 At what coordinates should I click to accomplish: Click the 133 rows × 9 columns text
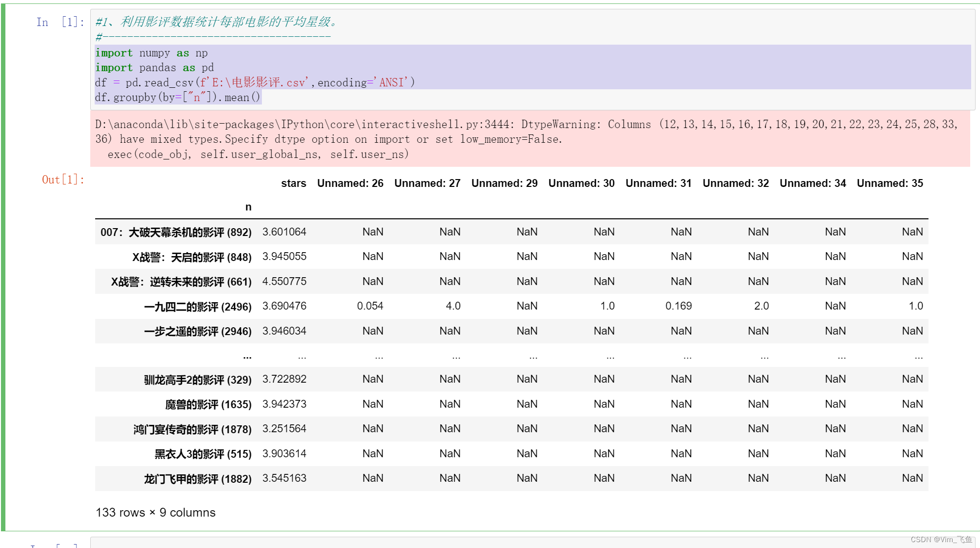point(155,512)
